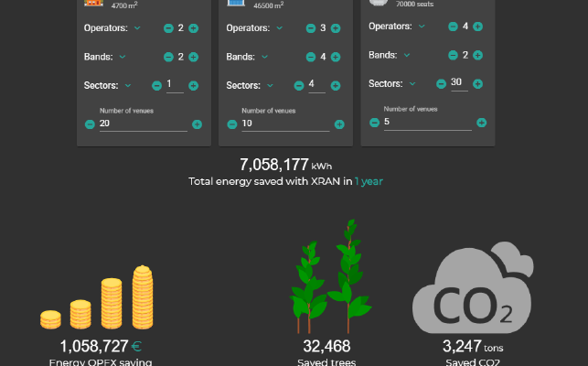The height and width of the screenshot is (366, 588).
Task: Expand Sectors chevron in 46500 m² card
Action: click(270, 86)
